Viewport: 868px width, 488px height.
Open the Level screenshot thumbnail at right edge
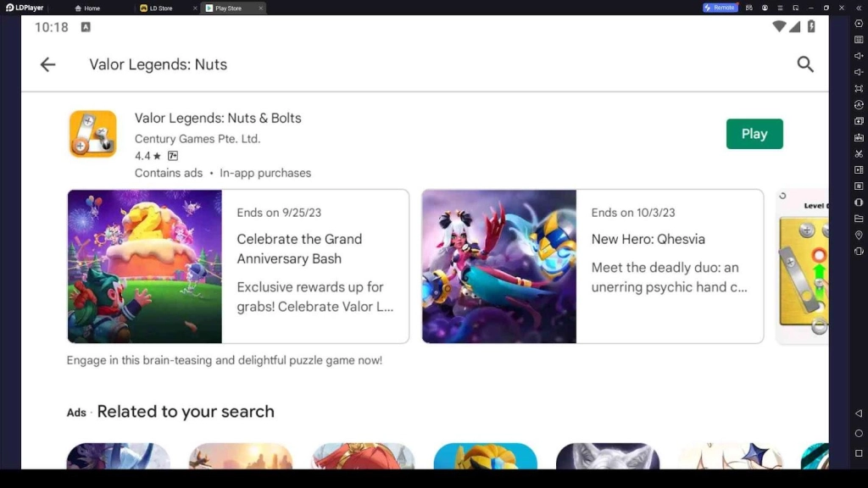click(x=804, y=267)
